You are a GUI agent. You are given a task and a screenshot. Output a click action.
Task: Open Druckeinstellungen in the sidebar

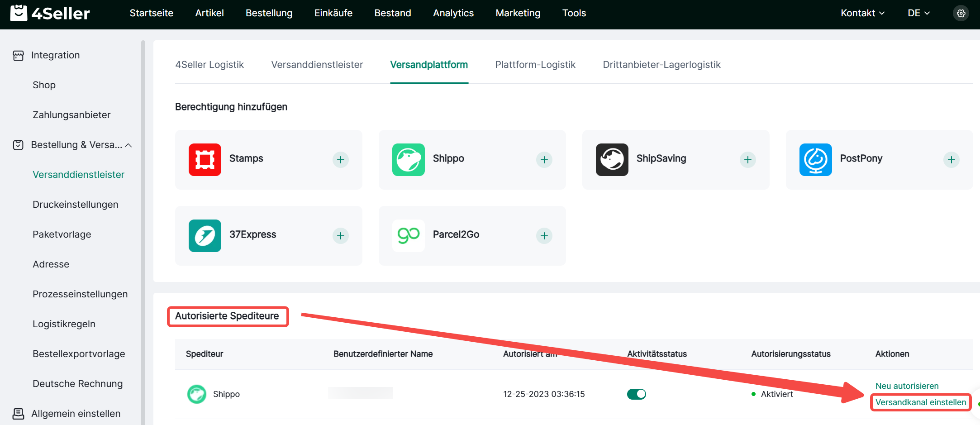(x=75, y=205)
